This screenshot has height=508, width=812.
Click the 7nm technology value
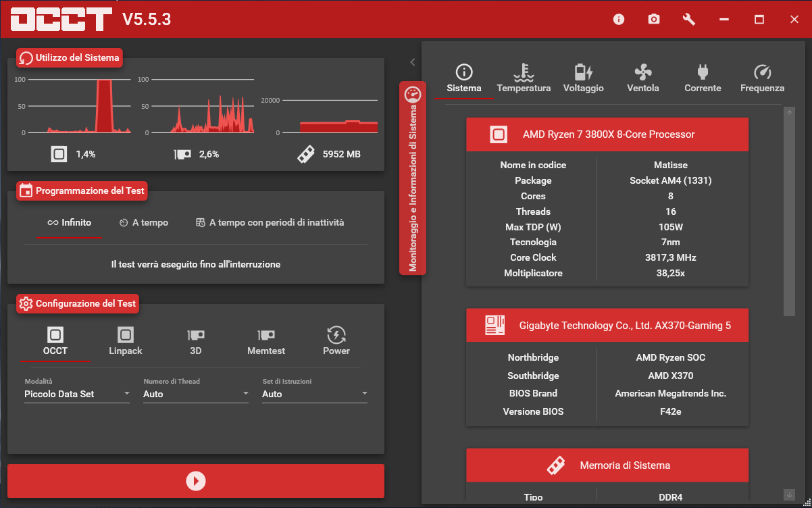coord(671,242)
